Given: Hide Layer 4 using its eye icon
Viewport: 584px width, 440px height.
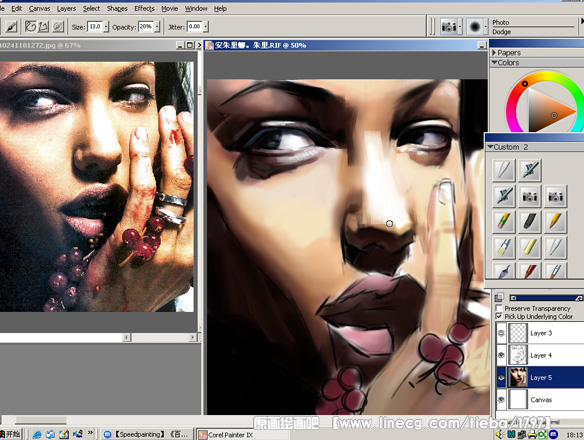Looking at the screenshot, I should coord(501,355).
